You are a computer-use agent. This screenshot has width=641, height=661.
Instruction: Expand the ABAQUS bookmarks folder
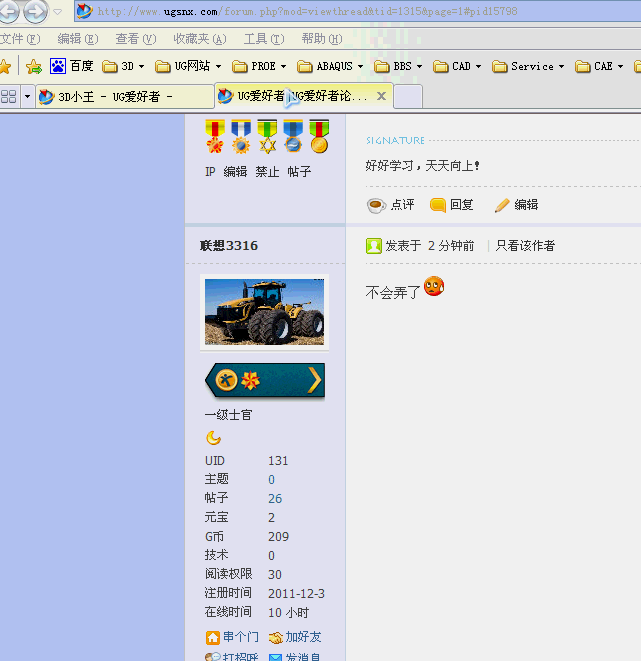330,67
